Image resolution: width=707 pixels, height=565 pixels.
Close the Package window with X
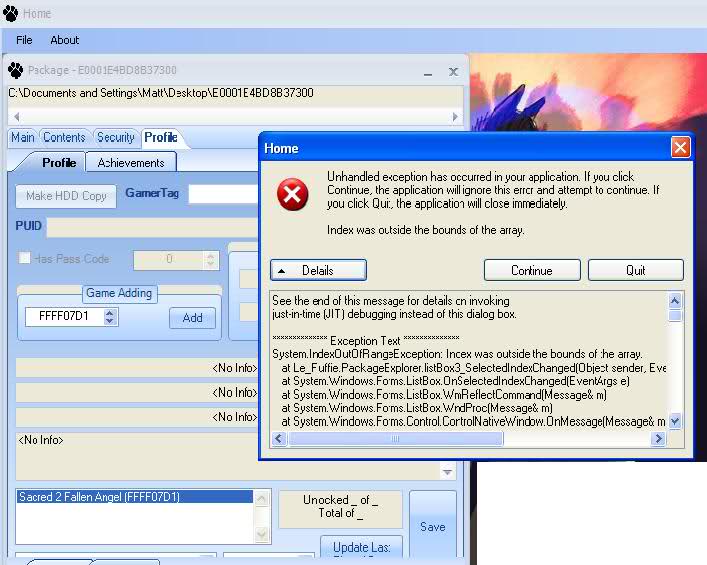pos(453,71)
